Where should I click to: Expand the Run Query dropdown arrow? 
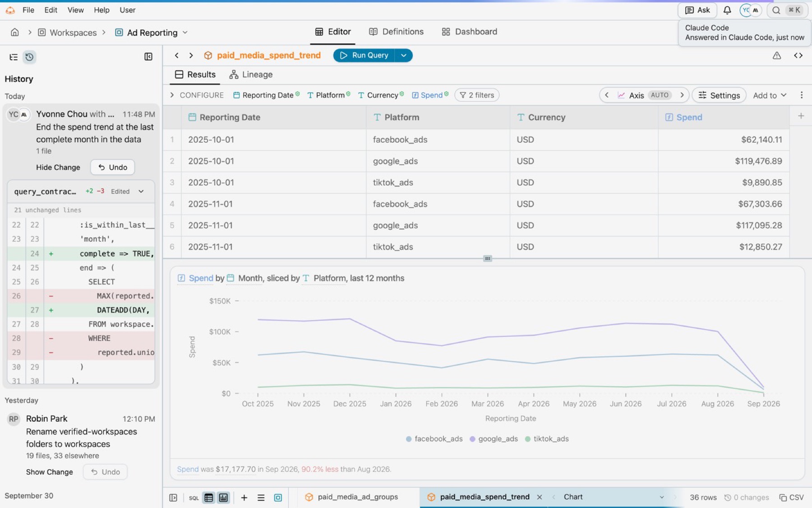point(404,55)
